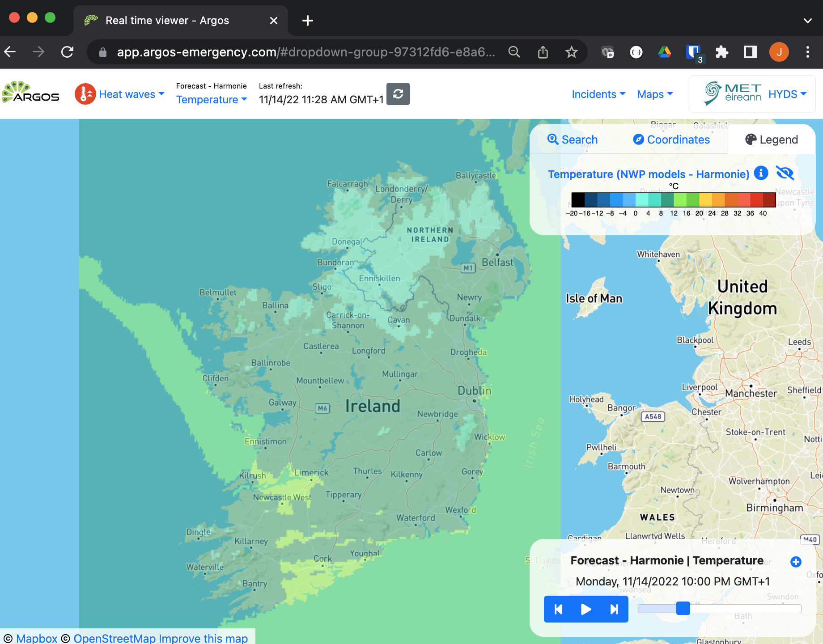Open the Mapbox attribution link
This screenshot has height=644, width=823.
[x=37, y=638]
